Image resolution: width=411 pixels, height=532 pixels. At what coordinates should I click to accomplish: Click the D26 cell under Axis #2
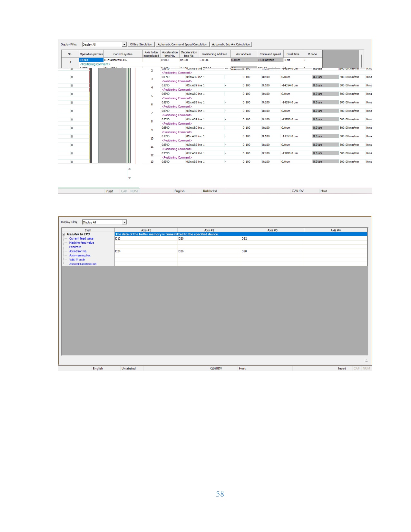[209, 251]
